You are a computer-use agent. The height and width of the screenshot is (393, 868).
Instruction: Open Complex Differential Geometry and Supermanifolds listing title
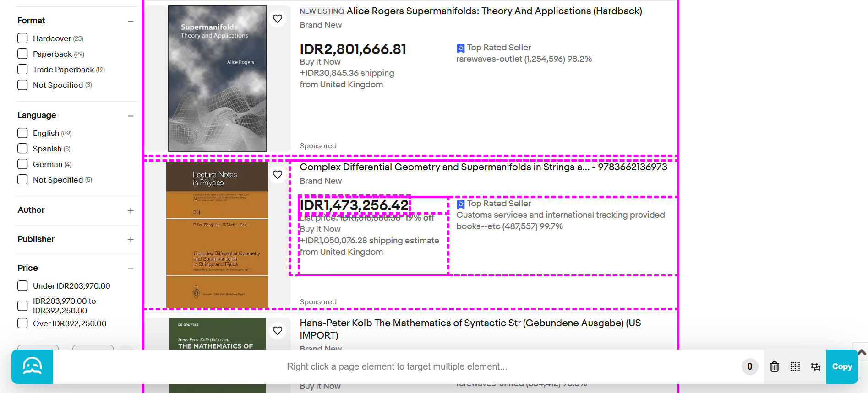pyautogui.click(x=483, y=167)
